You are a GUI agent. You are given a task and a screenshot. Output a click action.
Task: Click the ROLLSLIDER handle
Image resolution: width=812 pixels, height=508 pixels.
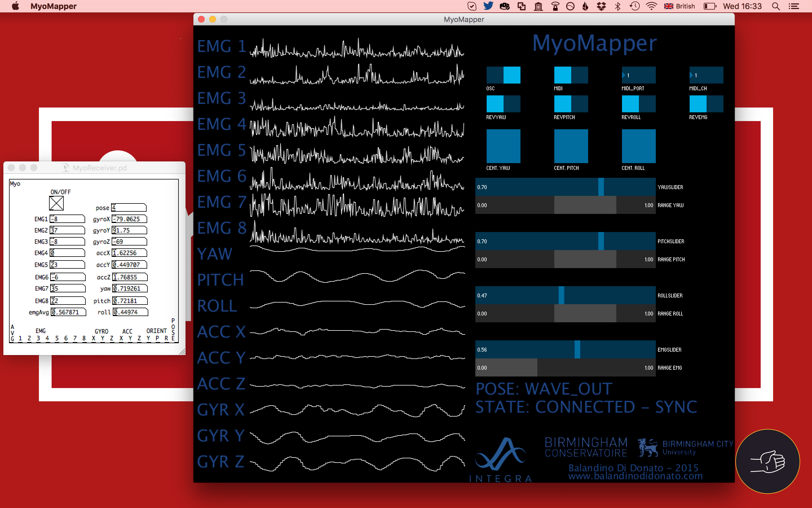pyautogui.click(x=561, y=295)
